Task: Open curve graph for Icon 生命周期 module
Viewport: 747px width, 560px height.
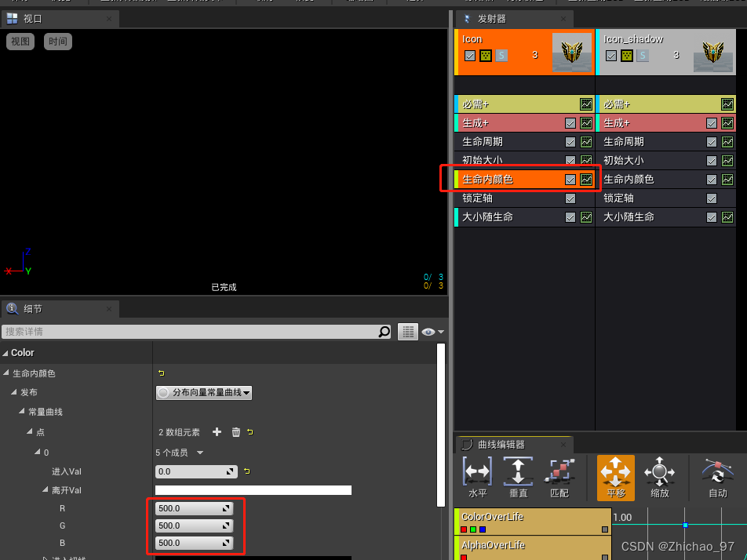Action: 586,142
